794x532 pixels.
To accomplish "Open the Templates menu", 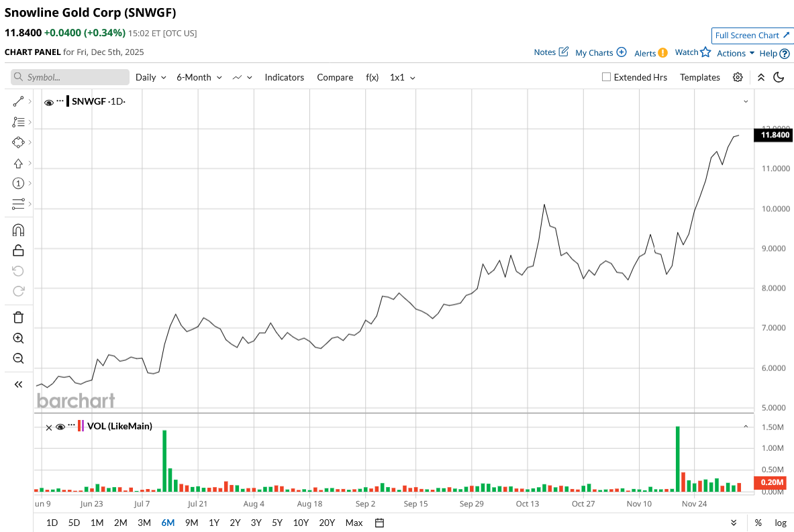I will tap(700, 77).
